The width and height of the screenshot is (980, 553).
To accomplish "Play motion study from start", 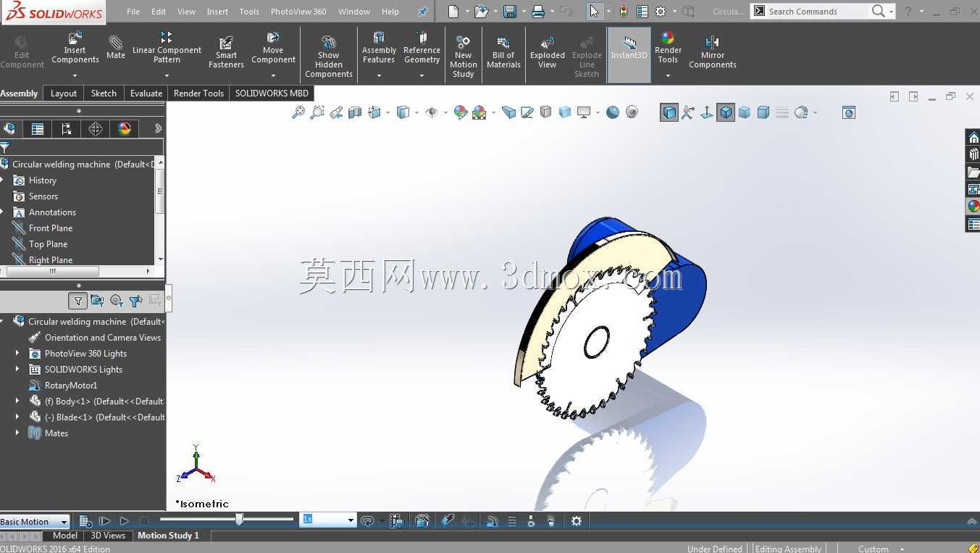I will [104, 521].
